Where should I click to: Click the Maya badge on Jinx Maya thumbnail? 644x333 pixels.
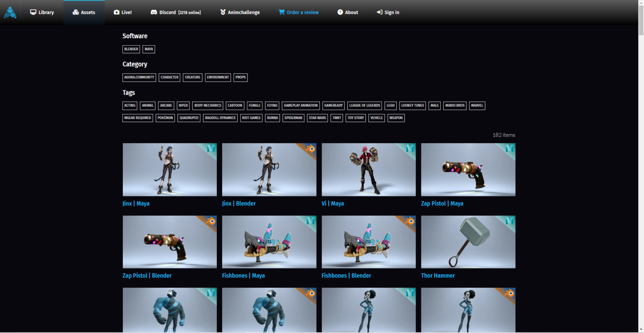(x=211, y=149)
